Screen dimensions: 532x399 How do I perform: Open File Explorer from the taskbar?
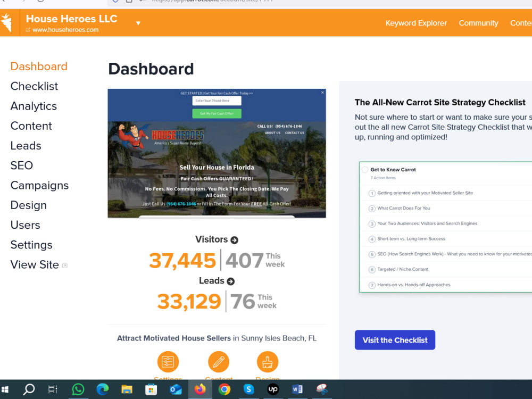(x=127, y=389)
